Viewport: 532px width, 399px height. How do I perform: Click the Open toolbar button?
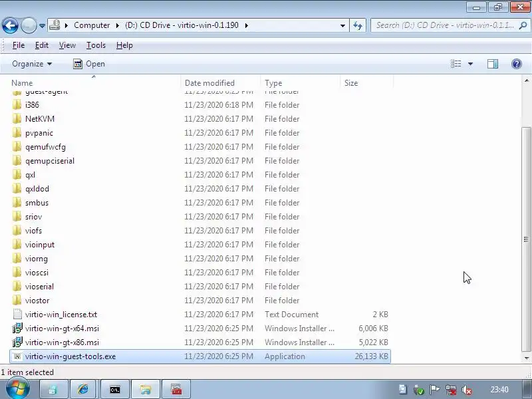click(89, 64)
